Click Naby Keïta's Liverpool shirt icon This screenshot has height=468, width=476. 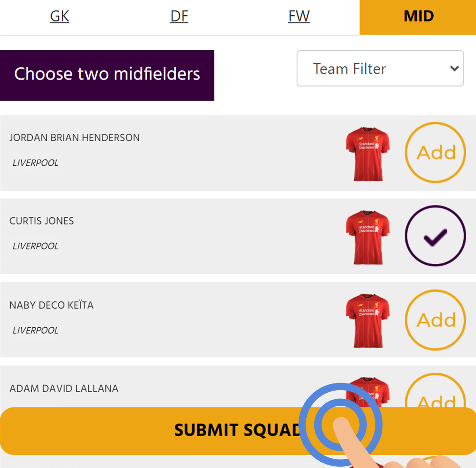click(368, 320)
